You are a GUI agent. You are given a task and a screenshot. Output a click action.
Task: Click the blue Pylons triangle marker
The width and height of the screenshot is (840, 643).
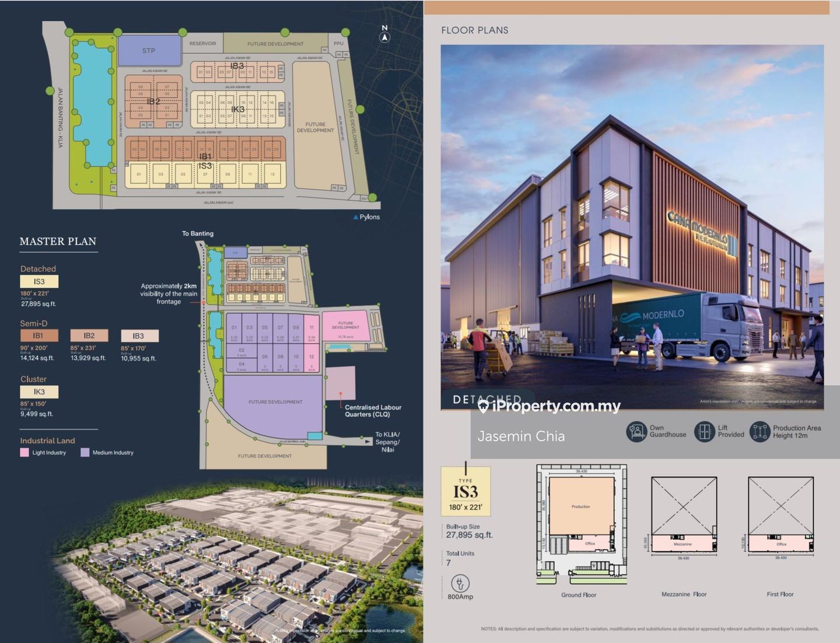click(x=356, y=217)
